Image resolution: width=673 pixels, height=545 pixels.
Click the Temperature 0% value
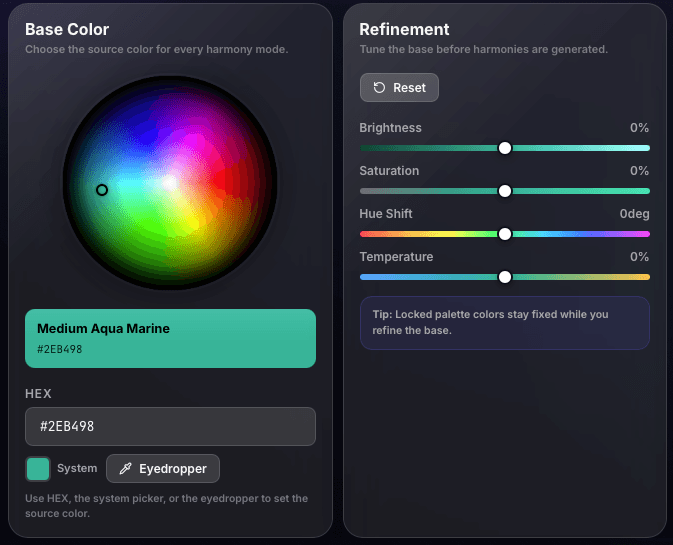click(x=640, y=257)
